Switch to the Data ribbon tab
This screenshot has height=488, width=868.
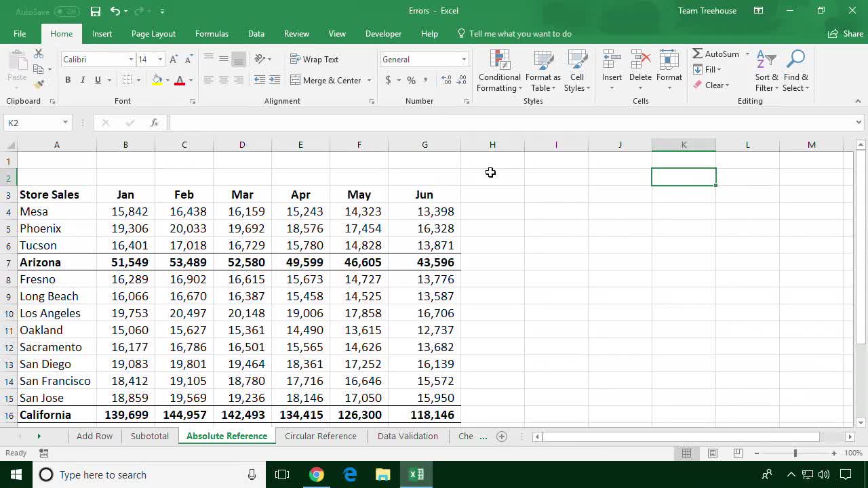256,34
